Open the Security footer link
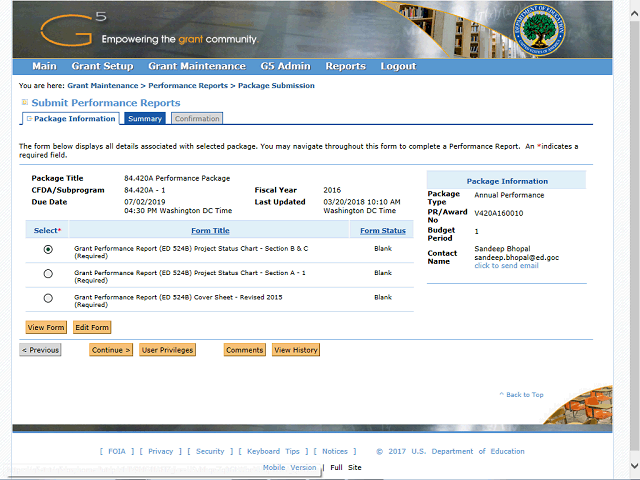Viewport: 640px width, 480px height. (210, 451)
